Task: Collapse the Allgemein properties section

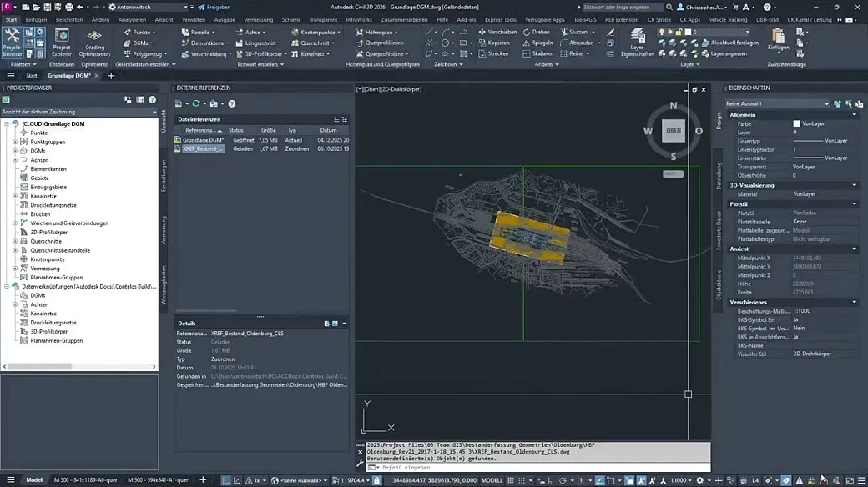Action: pos(854,114)
